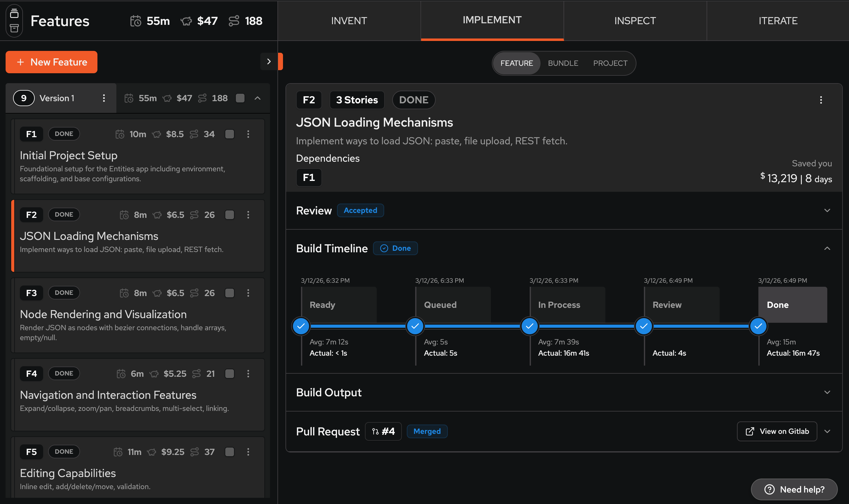Click the stacked layers icon beside Features
The image size is (849, 504).
click(14, 13)
